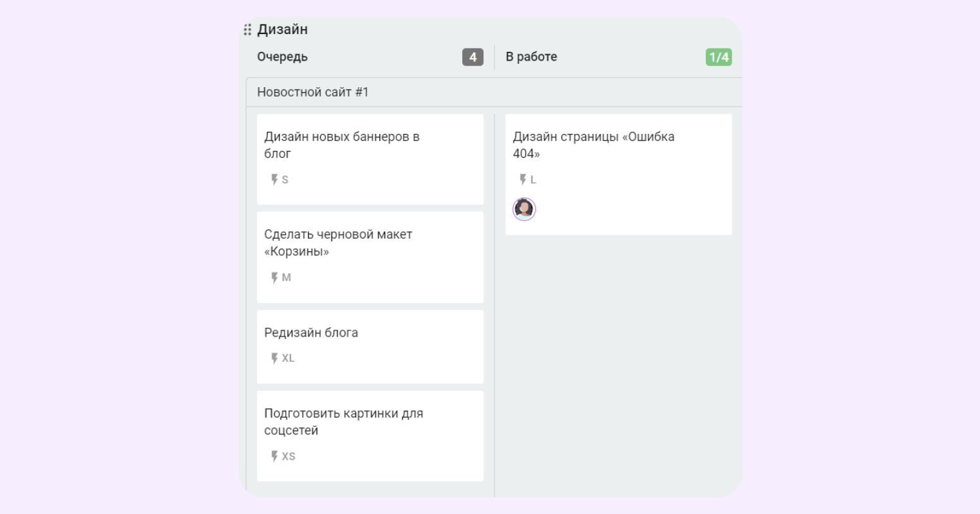
Task: Click the Дизайн board title
Action: 282,30
